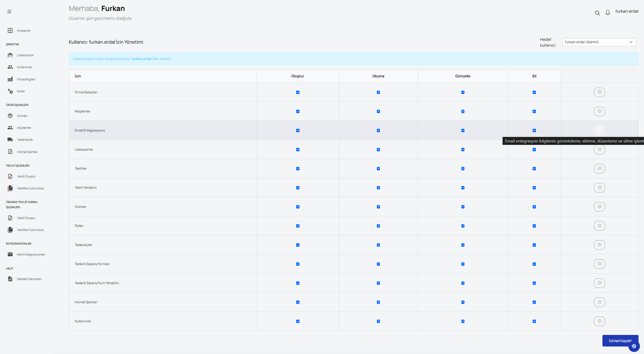
Task: Click the info icon for Roller row
Action: (x=599, y=226)
